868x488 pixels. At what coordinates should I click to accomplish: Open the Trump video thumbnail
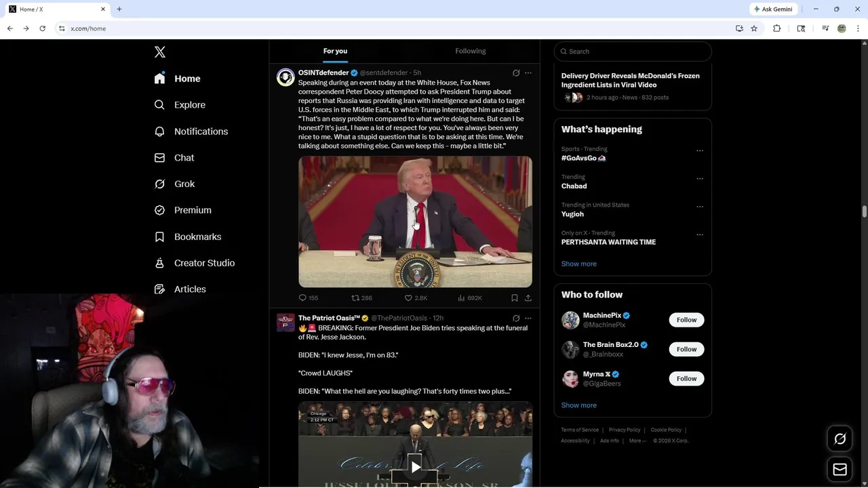[415, 222]
